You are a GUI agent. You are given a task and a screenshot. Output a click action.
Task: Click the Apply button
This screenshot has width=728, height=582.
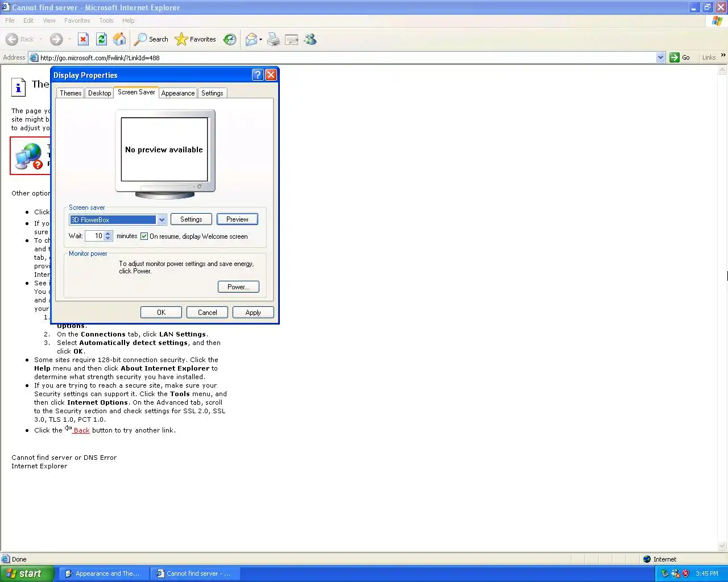pos(253,313)
